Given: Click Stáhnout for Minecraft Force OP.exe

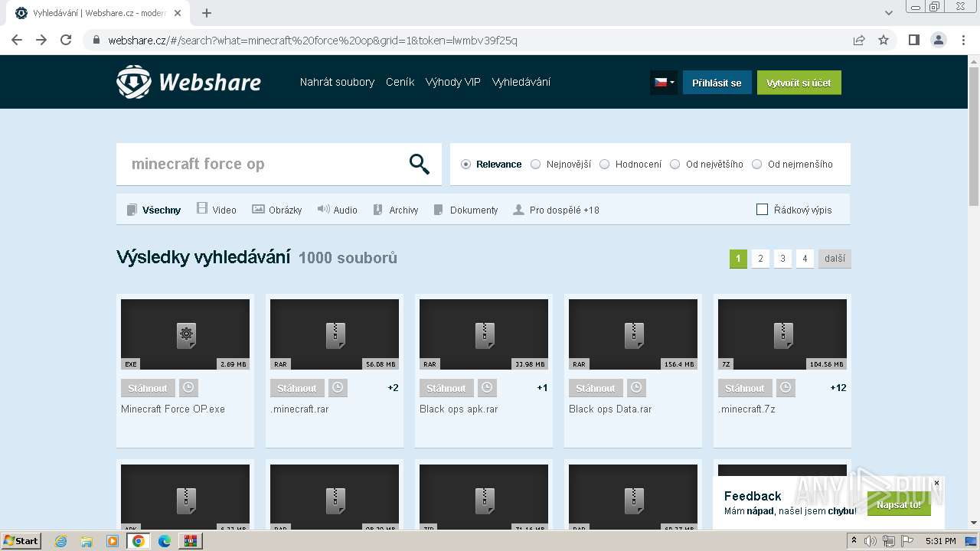Looking at the screenshot, I should pos(148,388).
